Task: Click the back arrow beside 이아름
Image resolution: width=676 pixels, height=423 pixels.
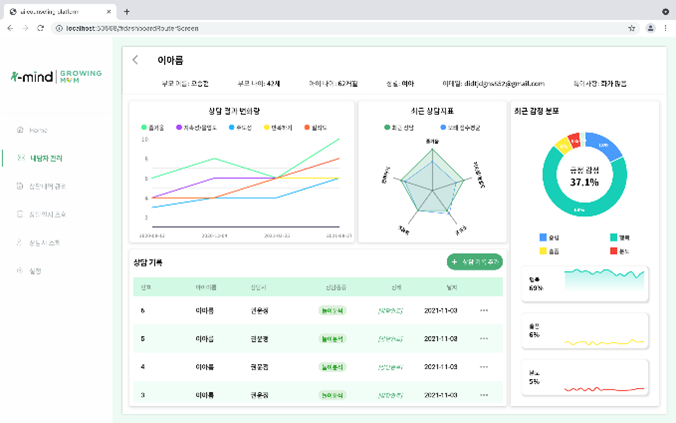Action: pos(136,60)
